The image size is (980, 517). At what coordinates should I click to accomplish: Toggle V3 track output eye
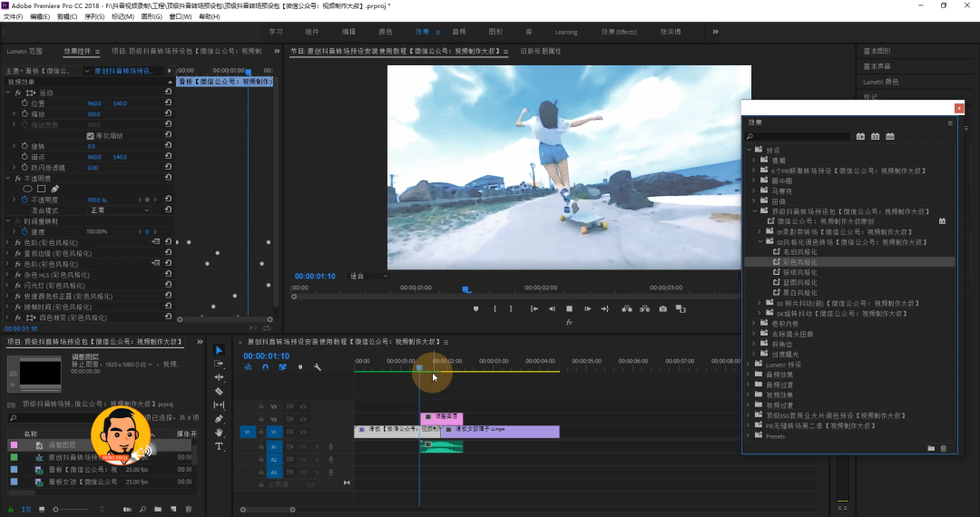[x=303, y=406]
